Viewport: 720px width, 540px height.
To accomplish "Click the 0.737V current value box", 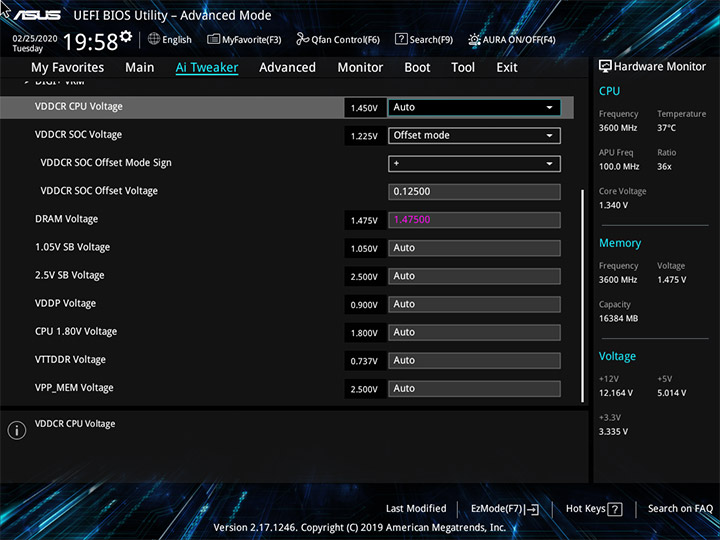I will click(365, 361).
